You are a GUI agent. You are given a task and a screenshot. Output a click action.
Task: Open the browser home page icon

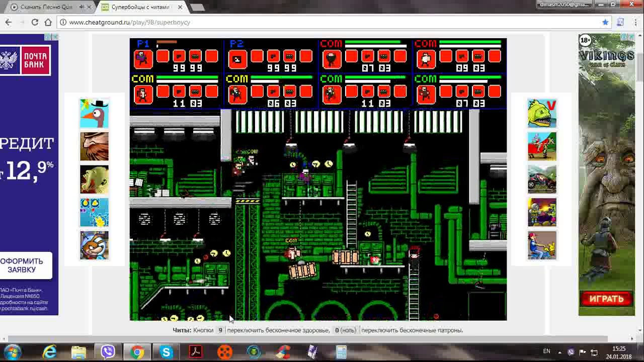(48, 22)
